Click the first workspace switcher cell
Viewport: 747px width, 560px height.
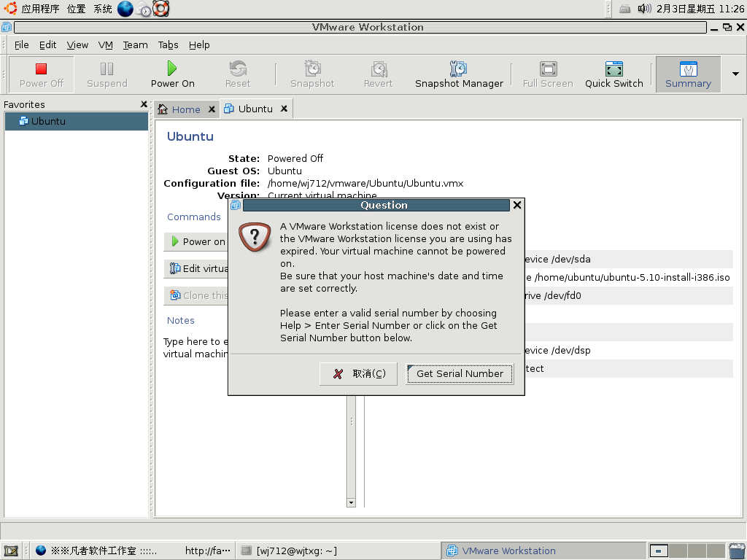659,551
